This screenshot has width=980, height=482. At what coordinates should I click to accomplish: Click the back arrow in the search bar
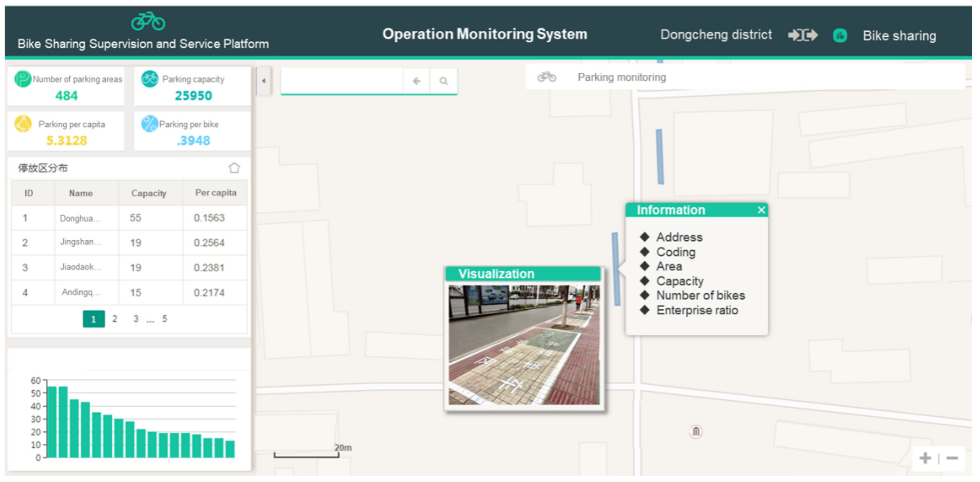click(x=417, y=81)
